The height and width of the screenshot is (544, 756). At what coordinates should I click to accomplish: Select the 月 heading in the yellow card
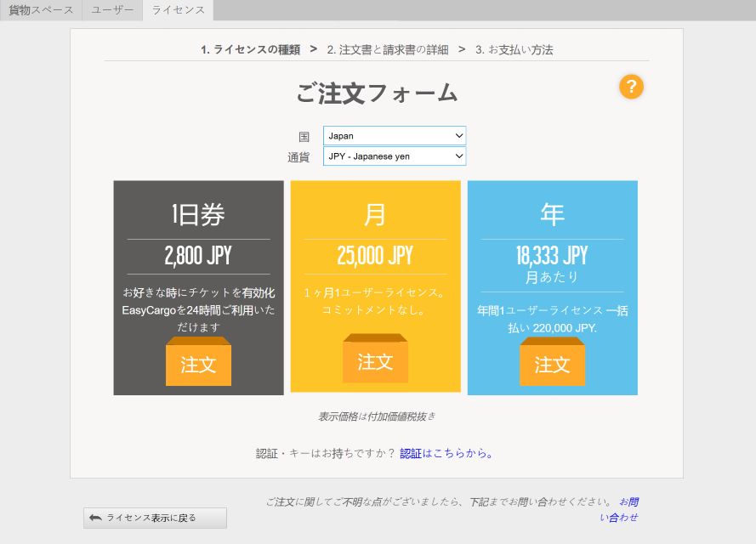click(375, 215)
